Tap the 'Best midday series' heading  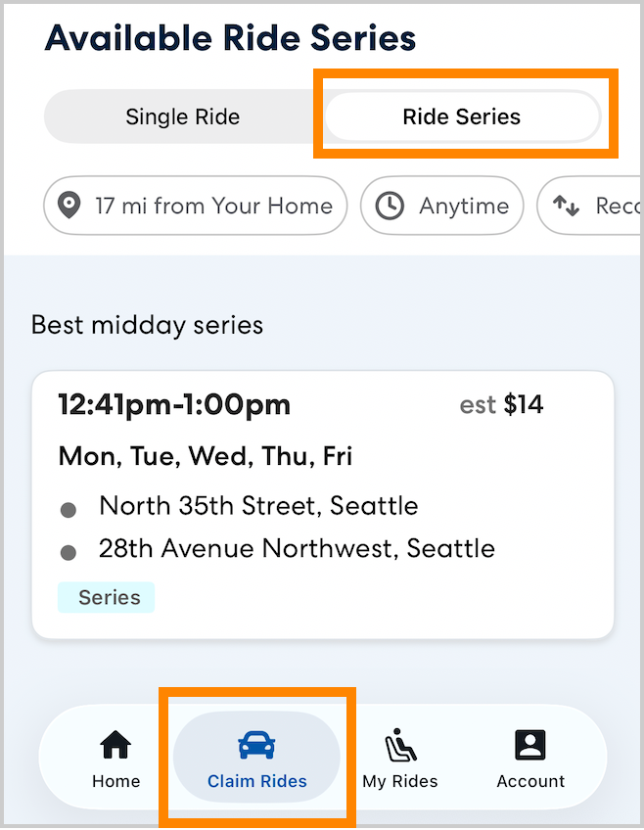147,325
